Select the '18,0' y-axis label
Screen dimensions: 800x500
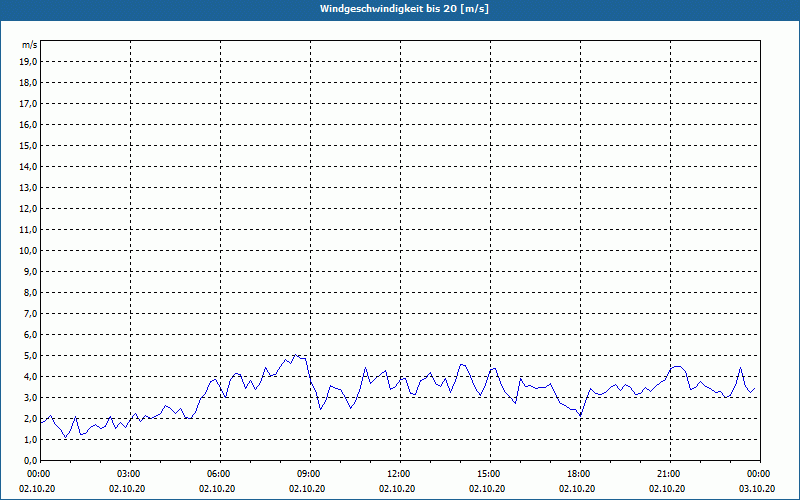[x=28, y=83]
